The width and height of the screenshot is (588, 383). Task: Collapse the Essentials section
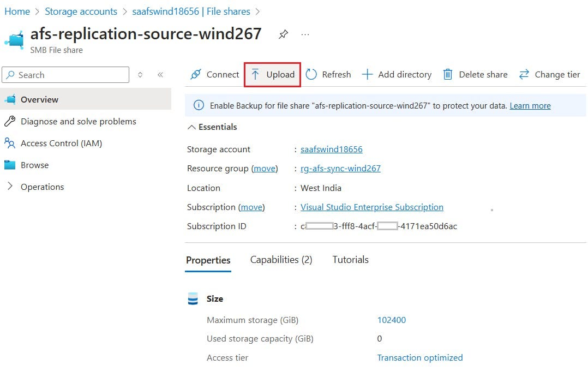point(191,127)
